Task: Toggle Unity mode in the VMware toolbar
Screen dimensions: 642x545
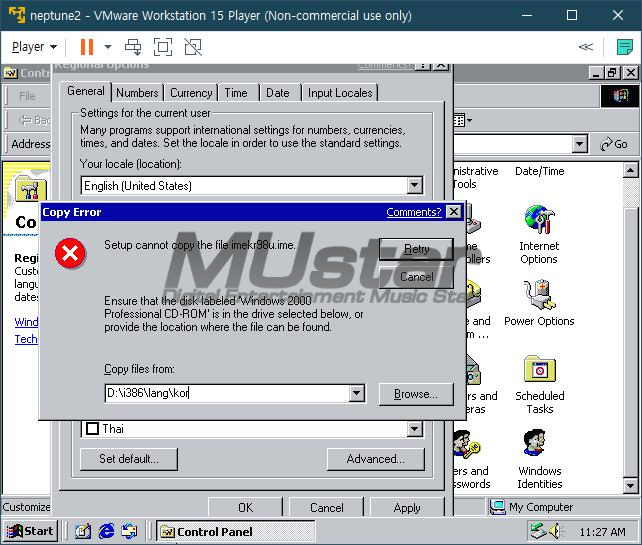Action: pos(193,47)
